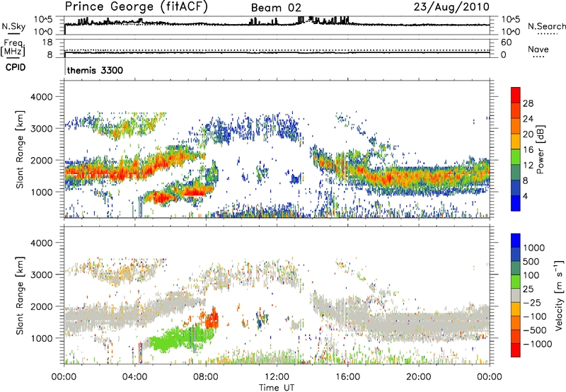
Task: Select the "Slant Range [km]" label of the velocity panel
Action: 20,295
